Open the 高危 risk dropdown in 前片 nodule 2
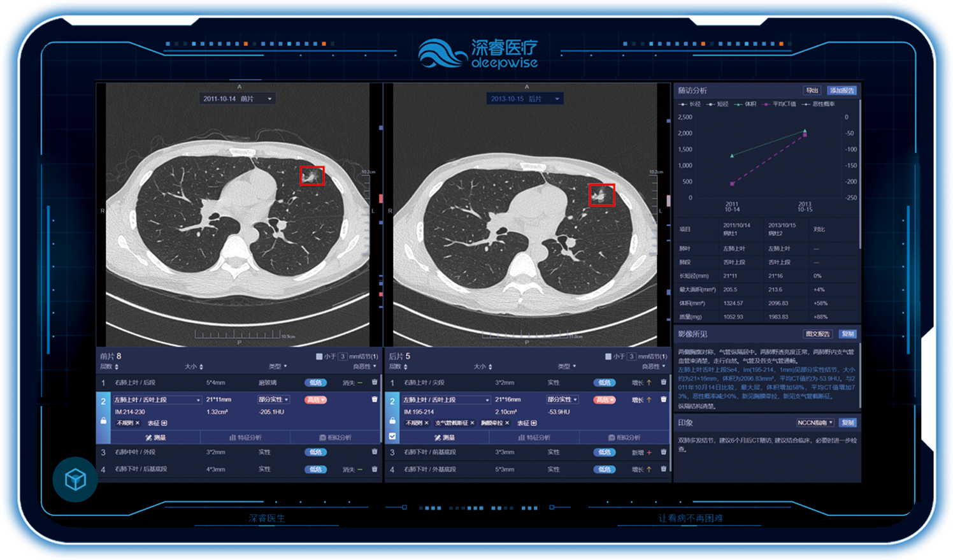953x560 pixels. pyautogui.click(x=315, y=399)
